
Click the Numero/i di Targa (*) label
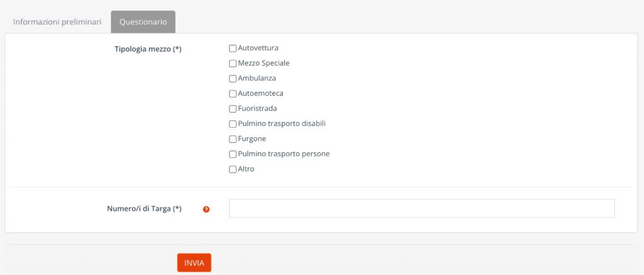pyautogui.click(x=144, y=208)
